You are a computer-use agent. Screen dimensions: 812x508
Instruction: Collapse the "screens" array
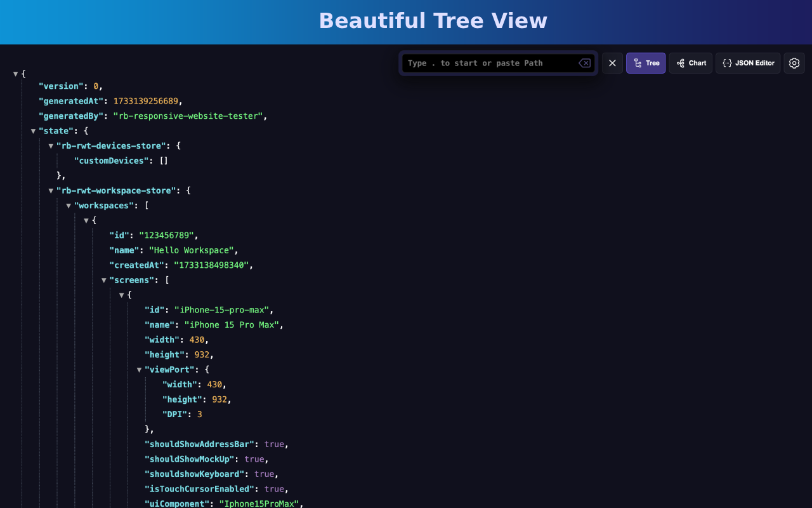[104, 280]
